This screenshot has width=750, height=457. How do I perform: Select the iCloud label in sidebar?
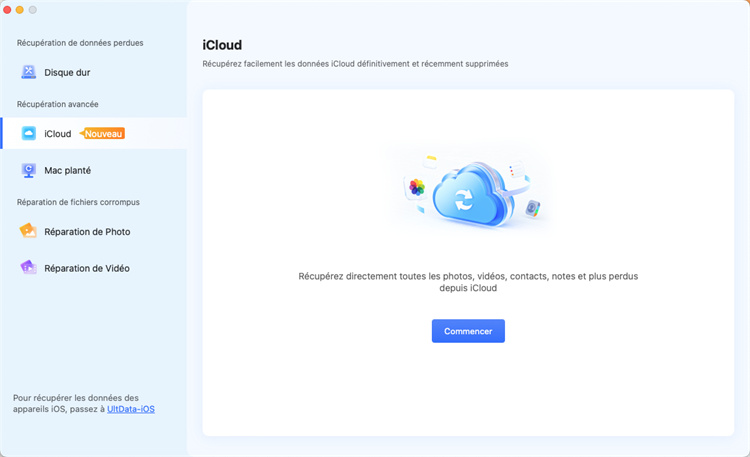point(58,134)
